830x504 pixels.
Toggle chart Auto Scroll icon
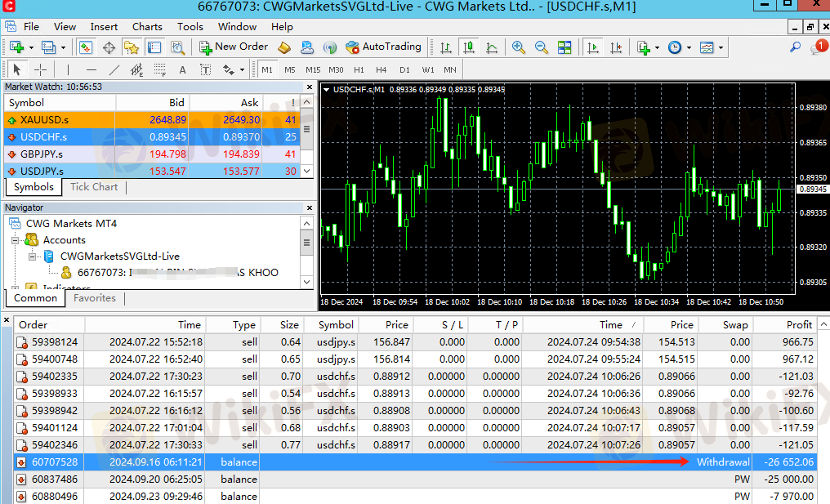(593, 47)
